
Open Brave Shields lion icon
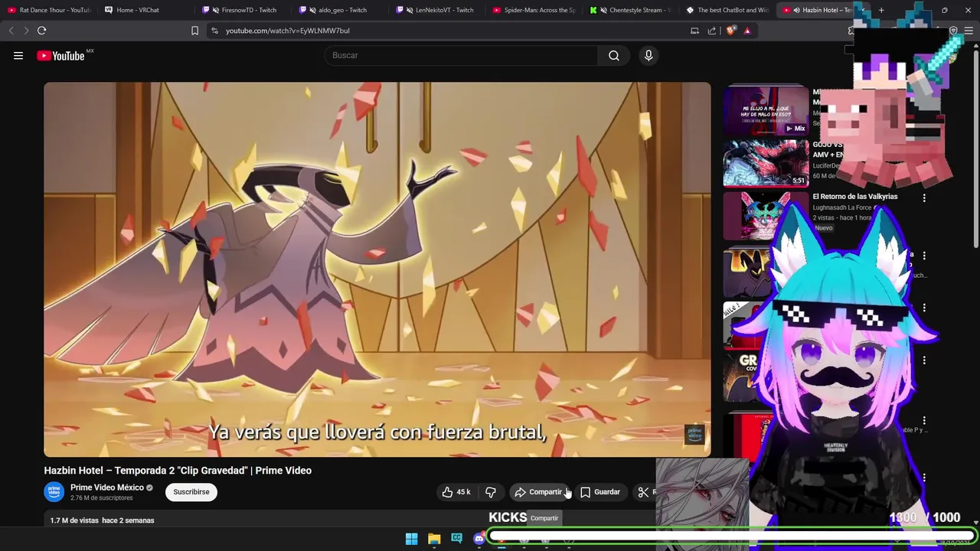(x=730, y=31)
